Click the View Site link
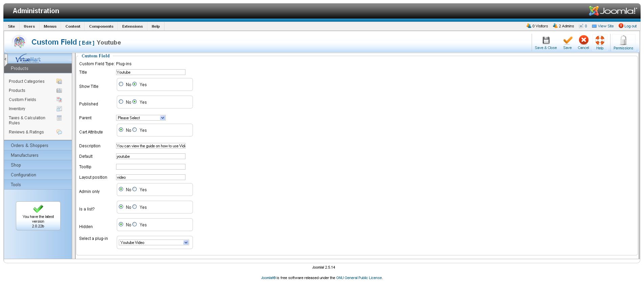The height and width of the screenshot is (298, 644). tap(605, 26)
